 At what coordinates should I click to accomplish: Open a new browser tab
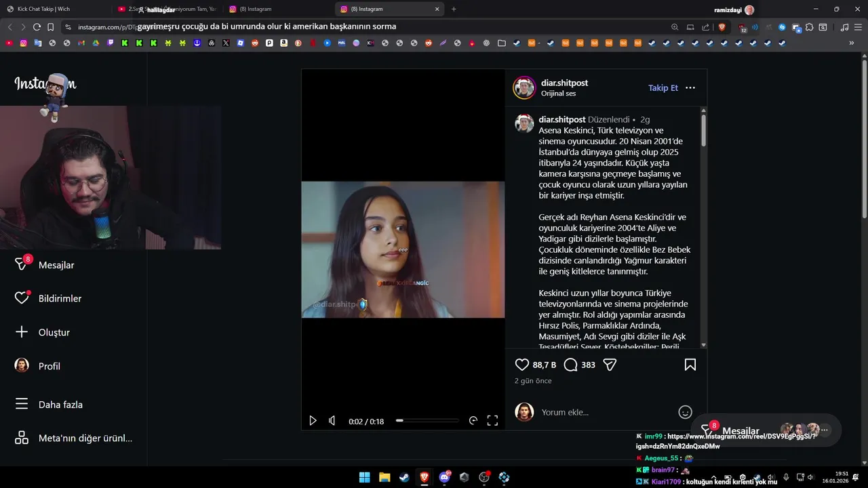(x=454, y=9)
